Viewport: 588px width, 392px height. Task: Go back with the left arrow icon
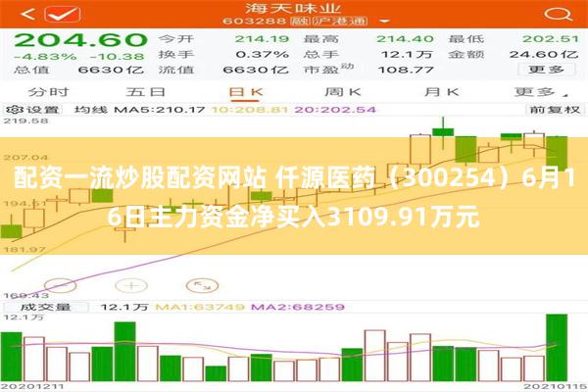pos(27,15)
